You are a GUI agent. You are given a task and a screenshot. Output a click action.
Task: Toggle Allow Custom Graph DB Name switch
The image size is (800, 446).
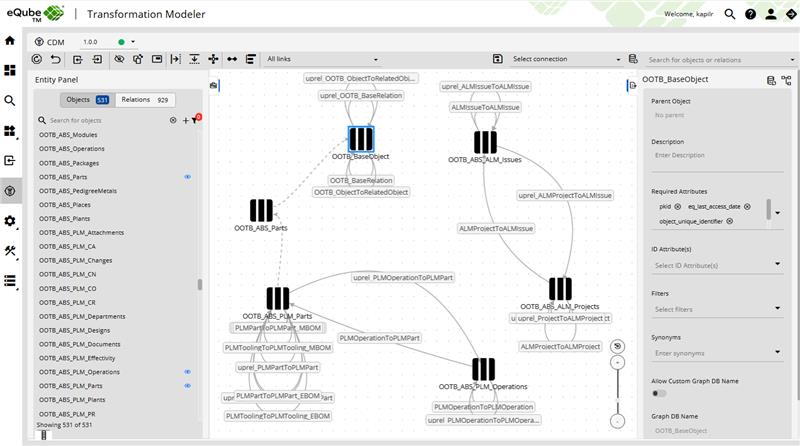(660, 393)
